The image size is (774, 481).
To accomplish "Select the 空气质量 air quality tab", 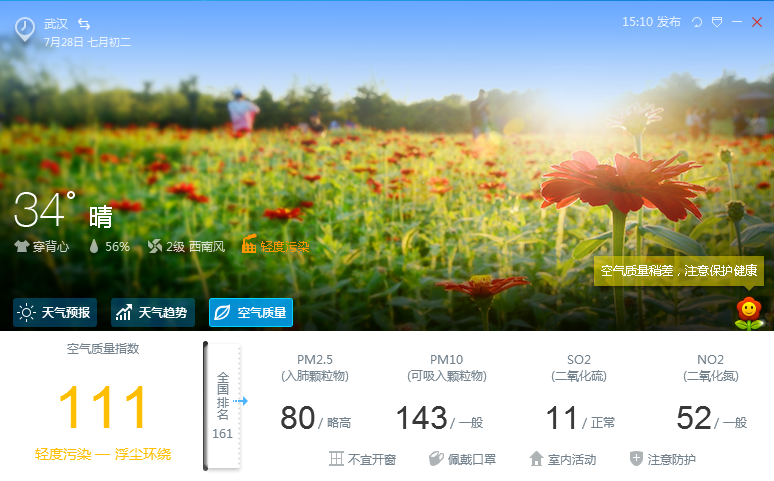I will tap(250, 313).
